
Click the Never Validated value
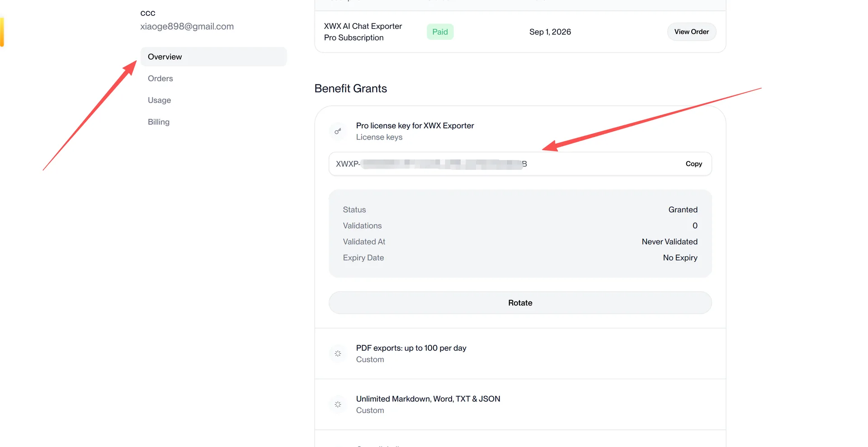(670, 242)
